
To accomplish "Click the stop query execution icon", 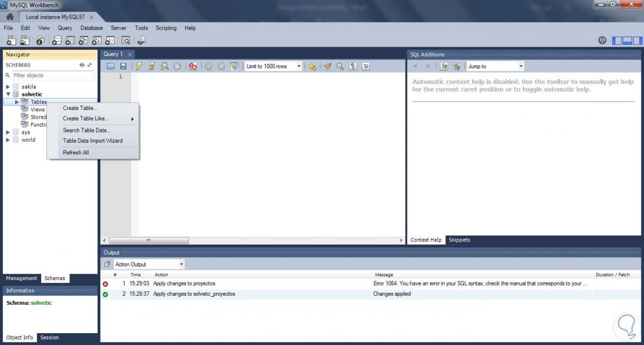I will tap(178, 67).
